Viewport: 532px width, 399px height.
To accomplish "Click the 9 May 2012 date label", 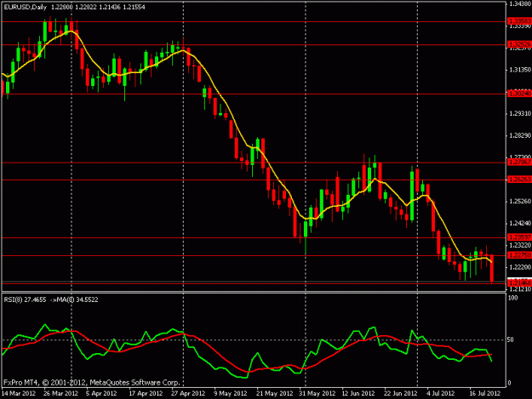I will point(231,394).
